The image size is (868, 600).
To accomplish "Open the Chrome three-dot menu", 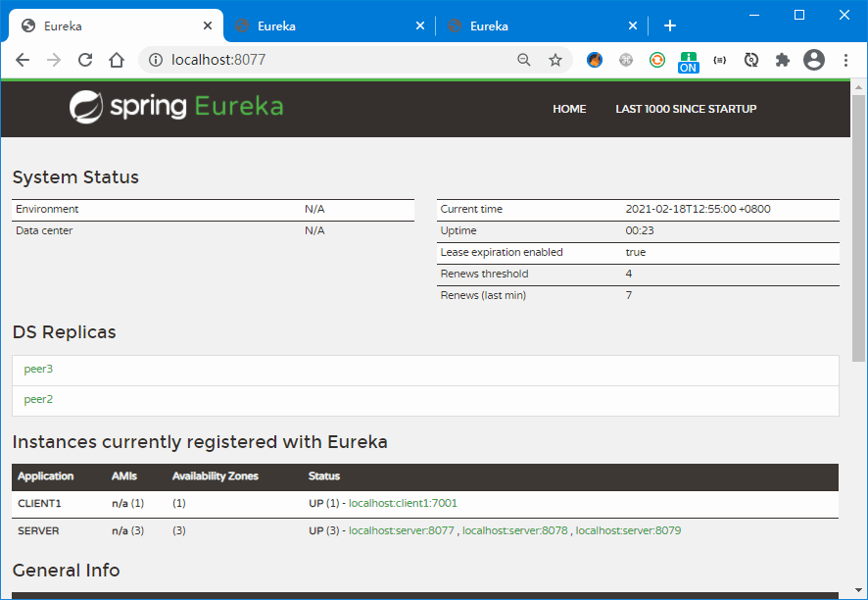I will click(845, 60).
